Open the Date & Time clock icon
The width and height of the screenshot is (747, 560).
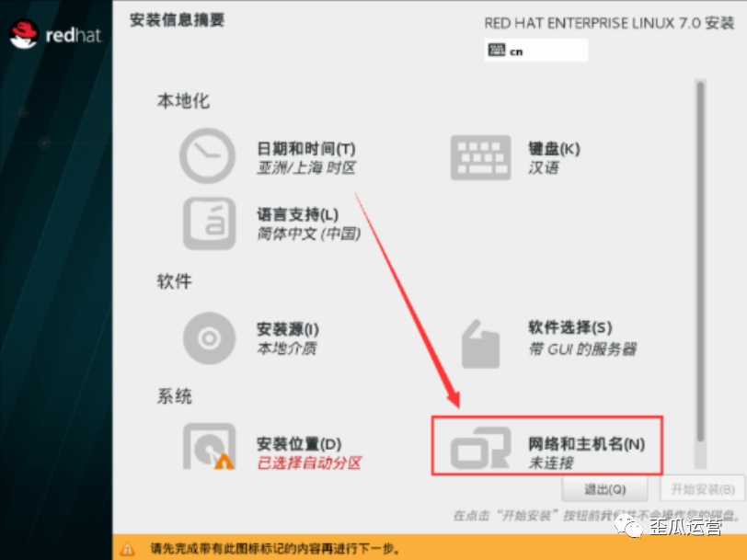[207, 155]
